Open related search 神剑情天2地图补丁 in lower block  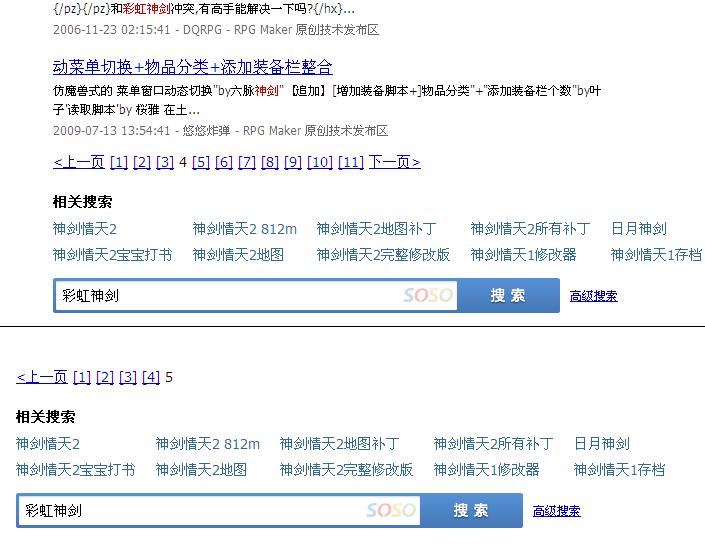339,444
